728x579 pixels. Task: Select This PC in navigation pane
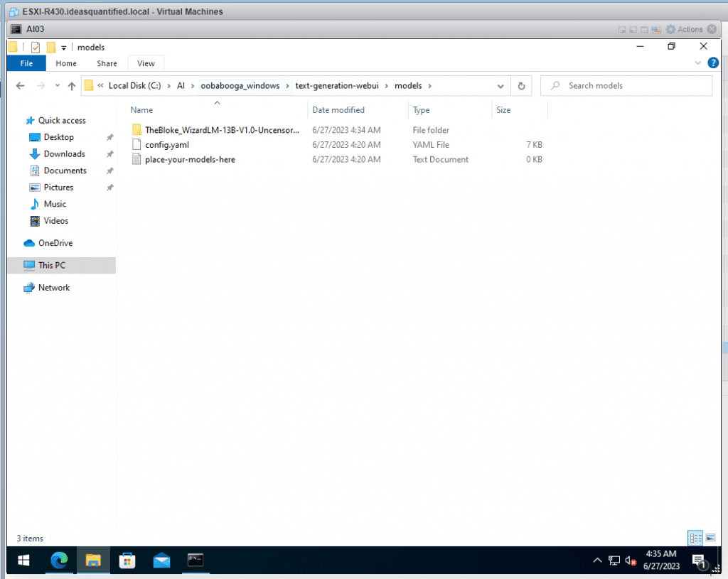pyautogui.click(x=62, y=266)
